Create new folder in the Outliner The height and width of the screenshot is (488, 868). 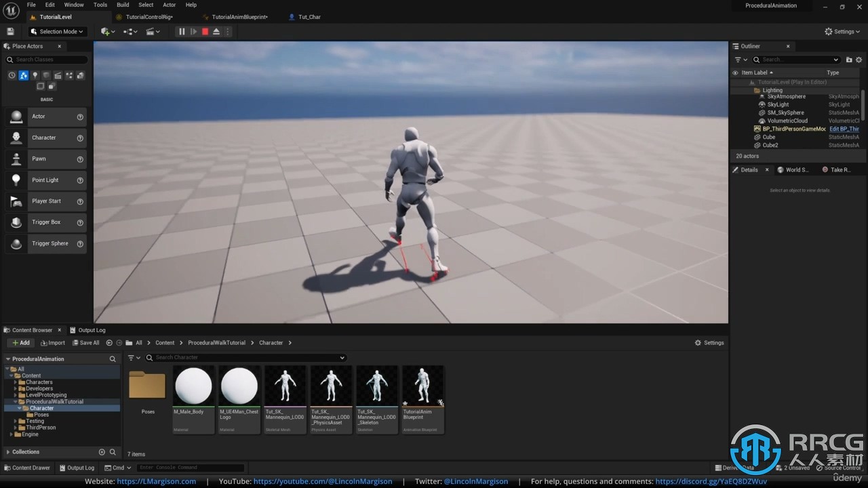click(x=849, y=60)
